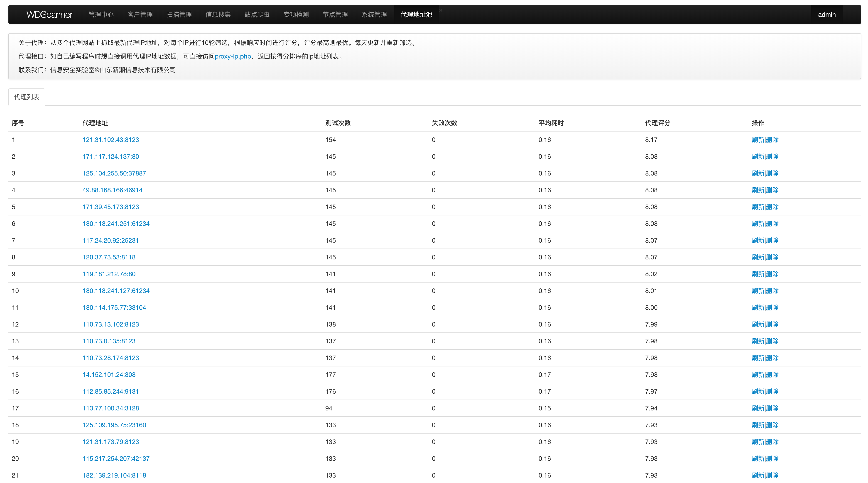The image size is (868, 483).
Task: Open the 管理中心 menu item
Action: 101,15
